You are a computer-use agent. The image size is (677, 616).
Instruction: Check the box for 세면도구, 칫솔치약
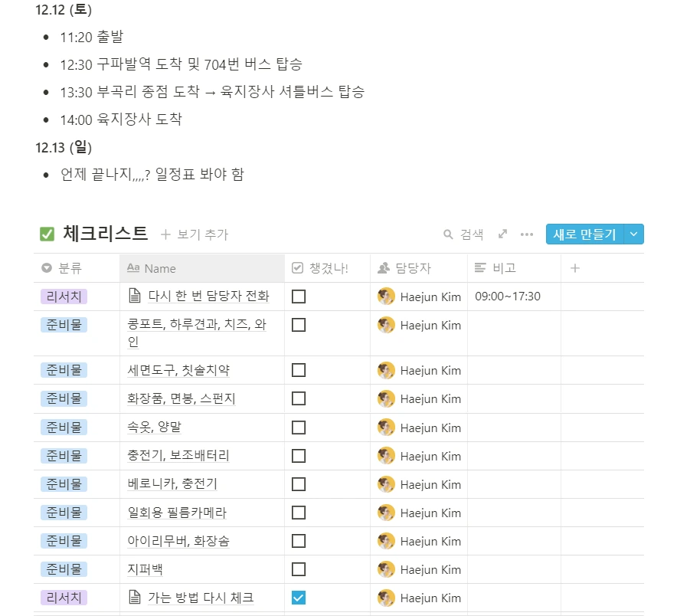pos(299,370)
